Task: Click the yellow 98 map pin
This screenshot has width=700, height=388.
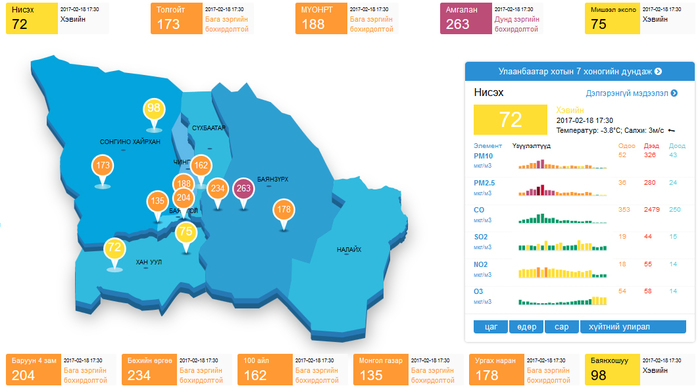Action: (154, 108)
